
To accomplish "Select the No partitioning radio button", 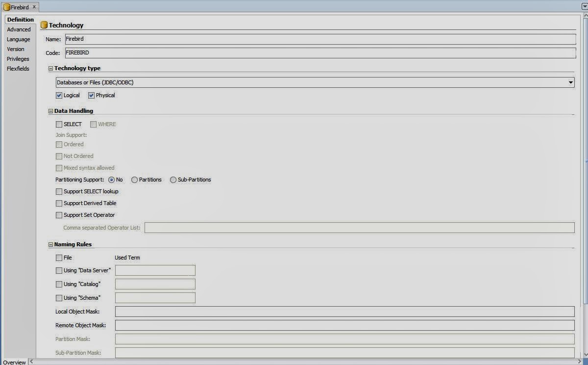I will tap(111, 180).
